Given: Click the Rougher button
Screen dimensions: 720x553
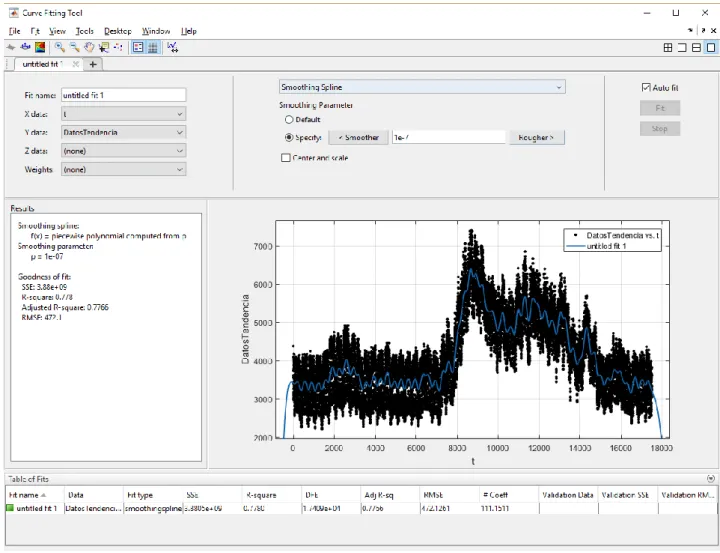Looking at the screenshot, I should (536, 137).
